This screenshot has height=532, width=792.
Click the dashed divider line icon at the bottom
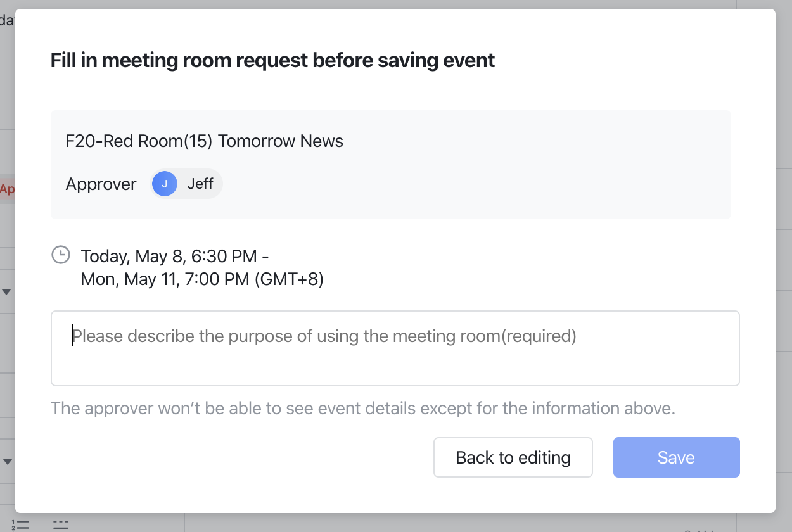click(x=61, y=524)
